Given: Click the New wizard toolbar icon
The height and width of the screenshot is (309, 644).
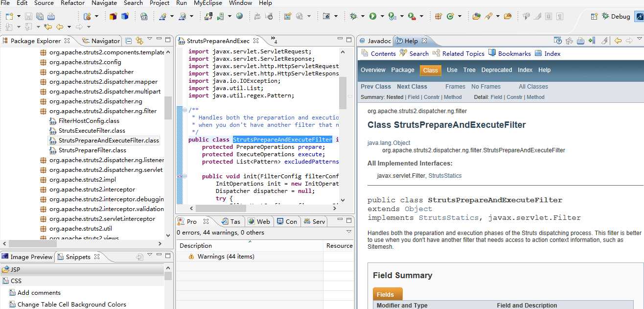Looking at the screenshot, I should pos(9,16).
